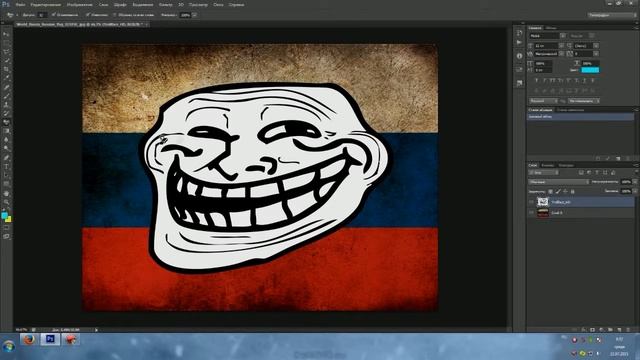
Task: Open the layer filter type dropdown
Action: [x=543, y=173]
